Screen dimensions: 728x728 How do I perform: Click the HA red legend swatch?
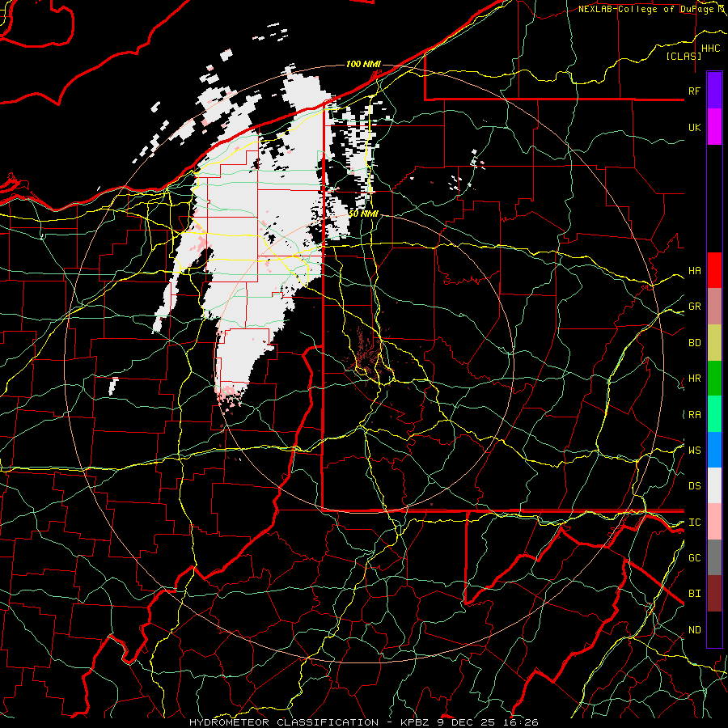[714, 270]
